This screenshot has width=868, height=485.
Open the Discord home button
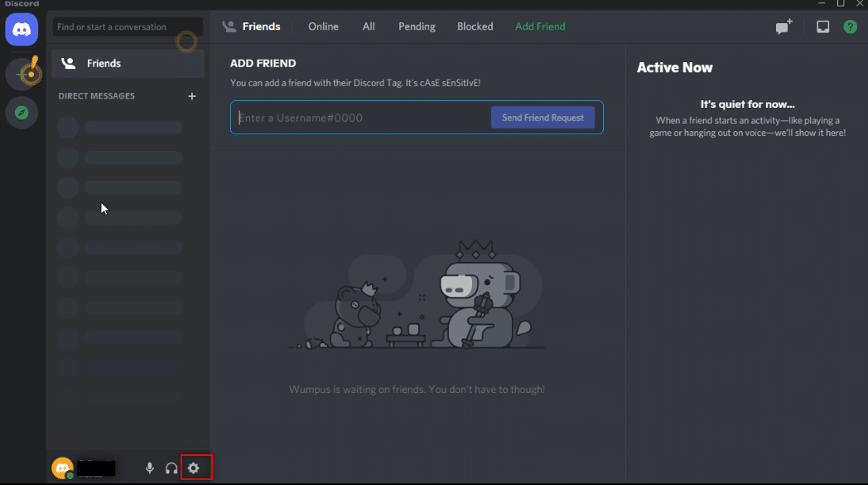click(22, 29)
